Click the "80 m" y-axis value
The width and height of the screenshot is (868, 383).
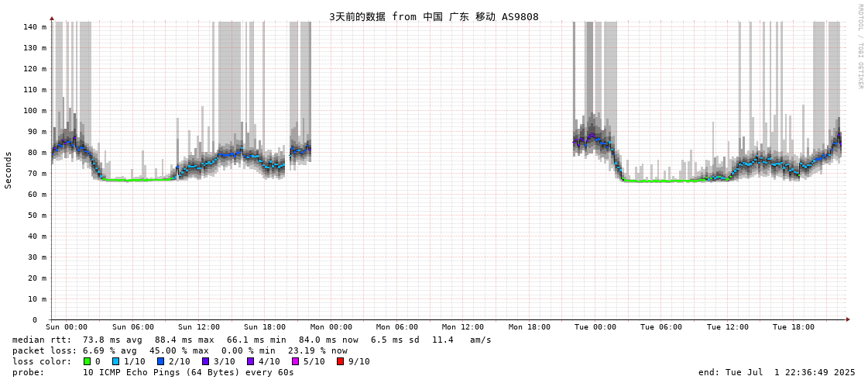(38, 153)
